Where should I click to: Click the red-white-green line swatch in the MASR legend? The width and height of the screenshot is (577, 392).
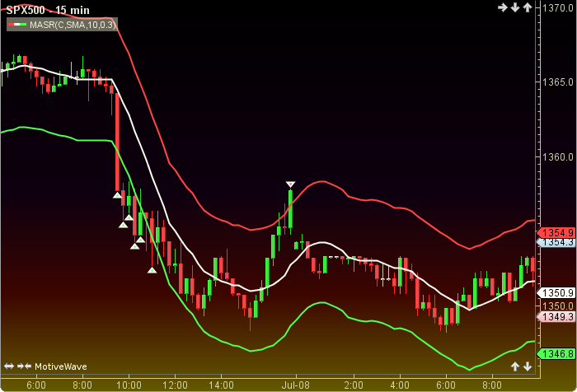point(17,25)
